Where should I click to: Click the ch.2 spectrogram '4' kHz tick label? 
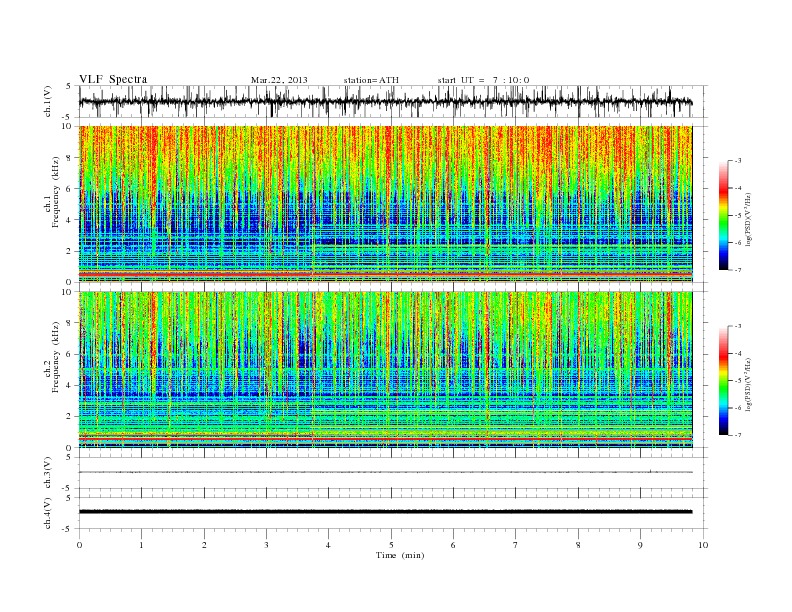69,385
